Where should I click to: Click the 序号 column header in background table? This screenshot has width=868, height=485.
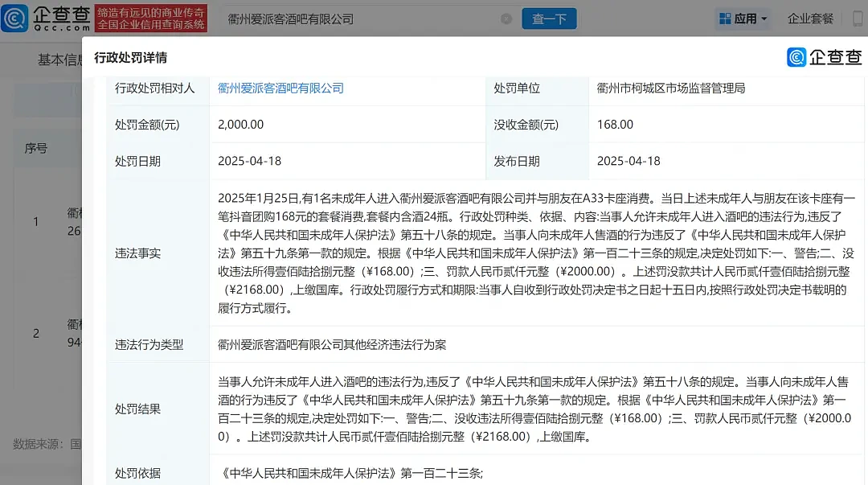tap(36, 148)
